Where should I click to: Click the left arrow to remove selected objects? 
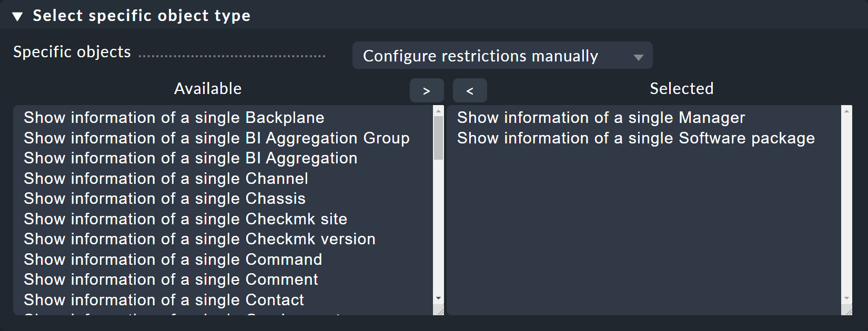[470, 90]
